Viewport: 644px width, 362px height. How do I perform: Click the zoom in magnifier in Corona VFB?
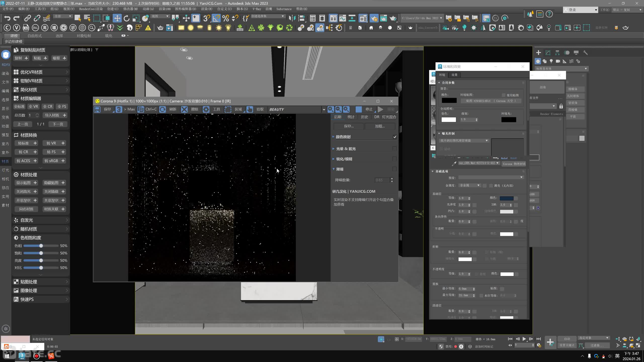[x=331, y=109]
